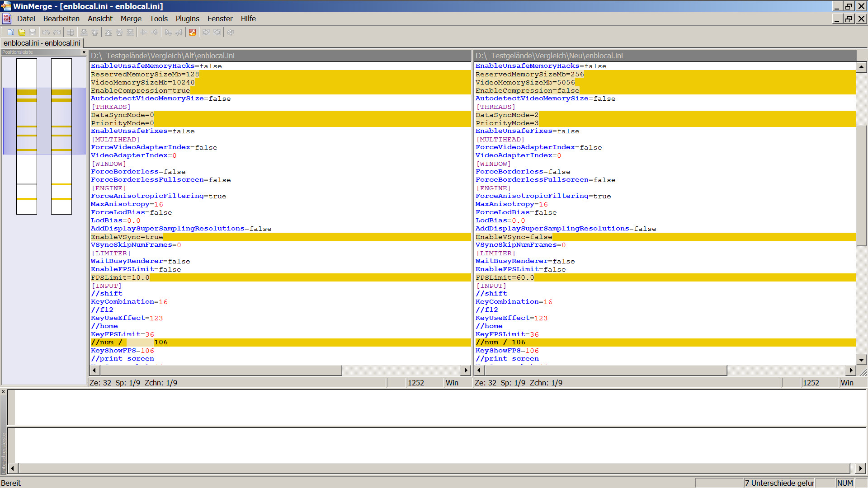Click the Open folder toolbar icon
The height and width of the screenshot is (488, 868).
click(21, 32)
